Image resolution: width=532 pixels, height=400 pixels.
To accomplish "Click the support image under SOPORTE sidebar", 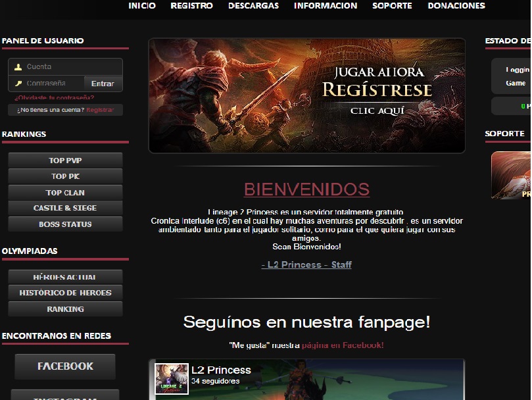I will [511, 175].
